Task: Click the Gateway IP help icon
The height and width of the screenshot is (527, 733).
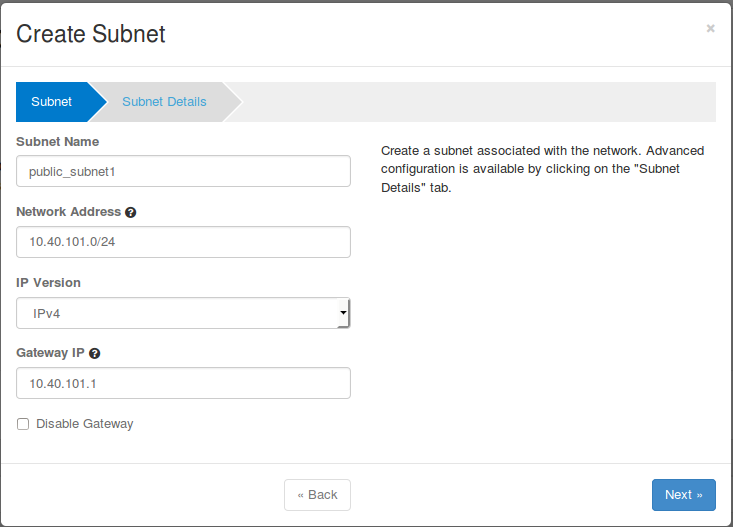Action: [94, 353]
